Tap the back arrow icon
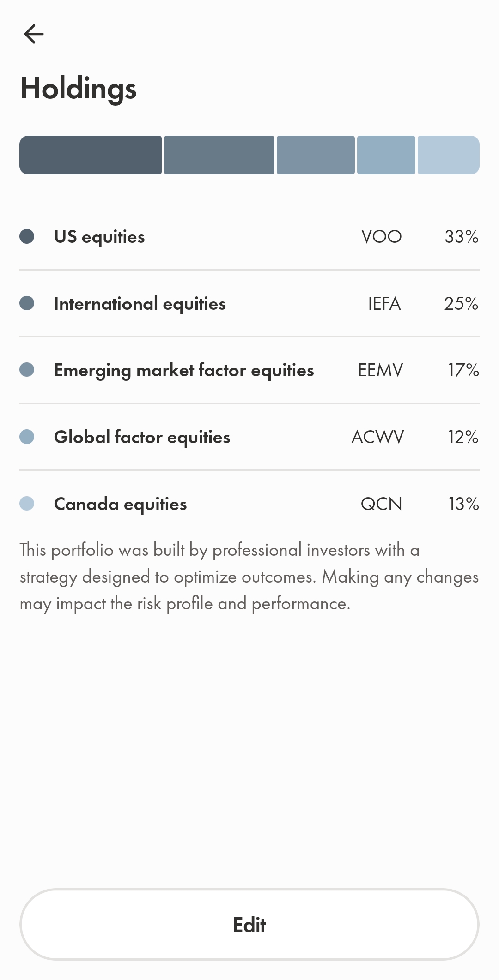The height and width of the screenshot is (980, 499). coord(34,34)
